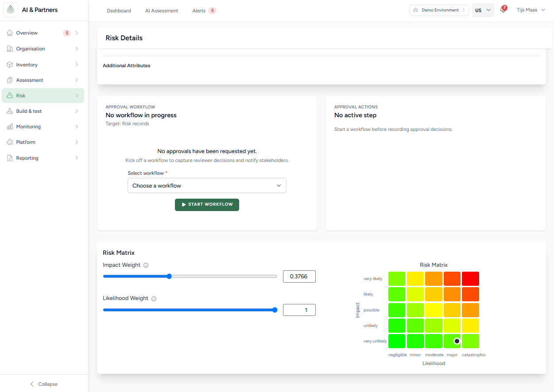Click the catastrophic axis label
The width and height of the screenshot is (554, 392).
coord(474,355)
